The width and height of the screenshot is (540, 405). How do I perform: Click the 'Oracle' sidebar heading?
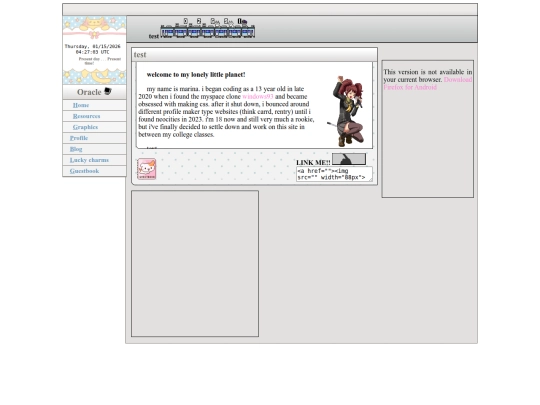[x=89, y=92]
